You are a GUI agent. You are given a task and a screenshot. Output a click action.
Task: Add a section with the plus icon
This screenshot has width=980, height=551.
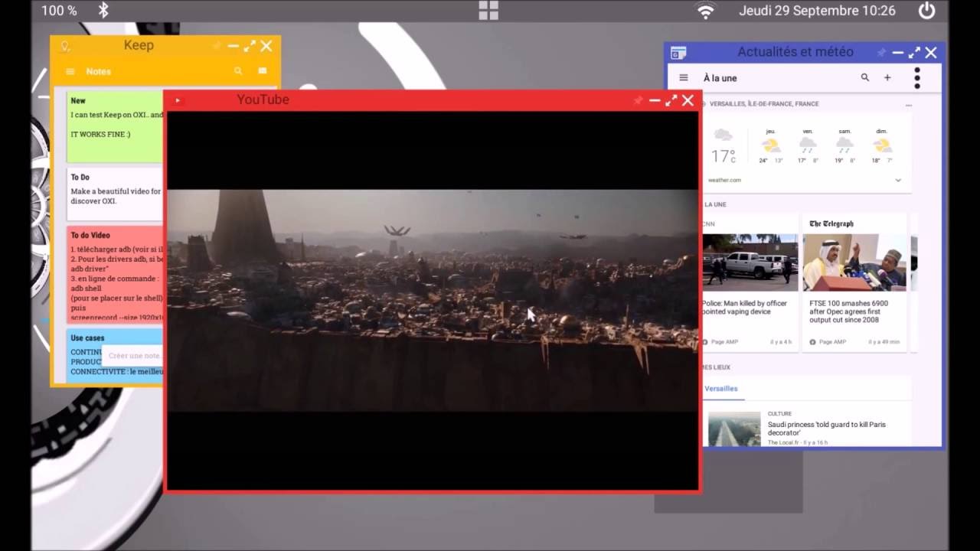click(x=887, y=77)
